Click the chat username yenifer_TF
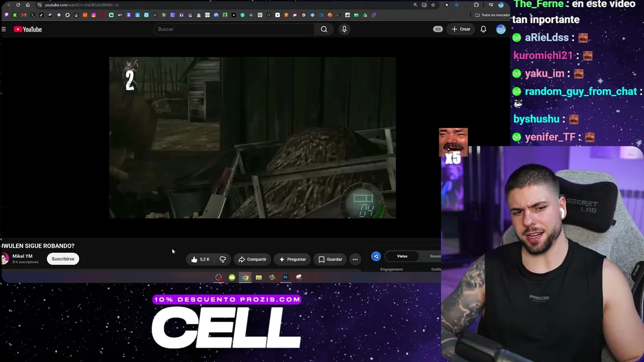 pyautogui.click(x=550, y=137)
